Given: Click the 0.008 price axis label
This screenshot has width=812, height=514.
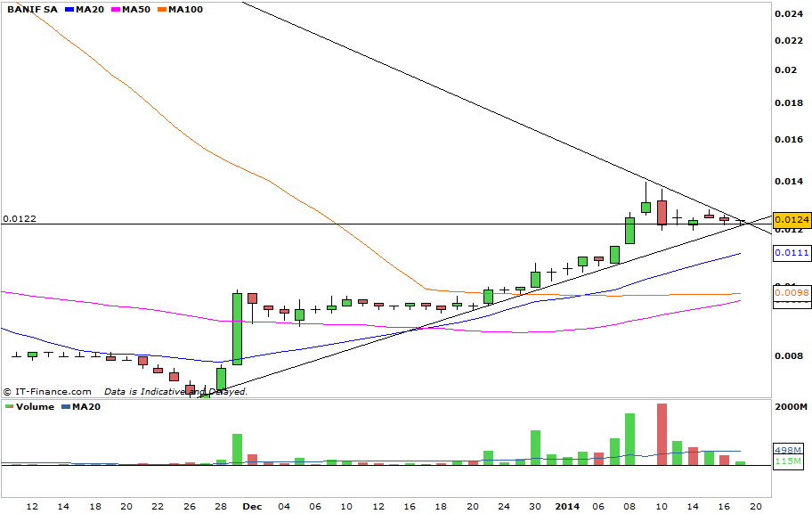Looking at the screenshot, I should coord(789,356).
